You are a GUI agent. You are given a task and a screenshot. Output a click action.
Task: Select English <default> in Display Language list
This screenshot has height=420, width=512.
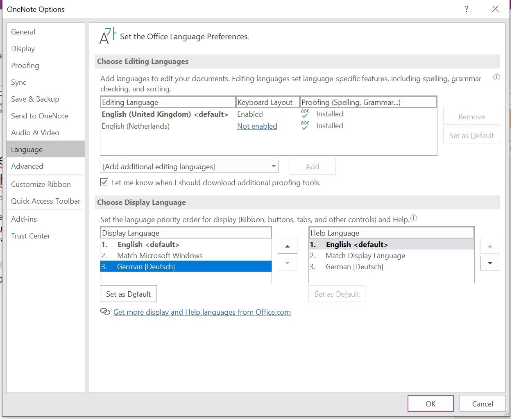pyautogui.click(x=186, y=244)
